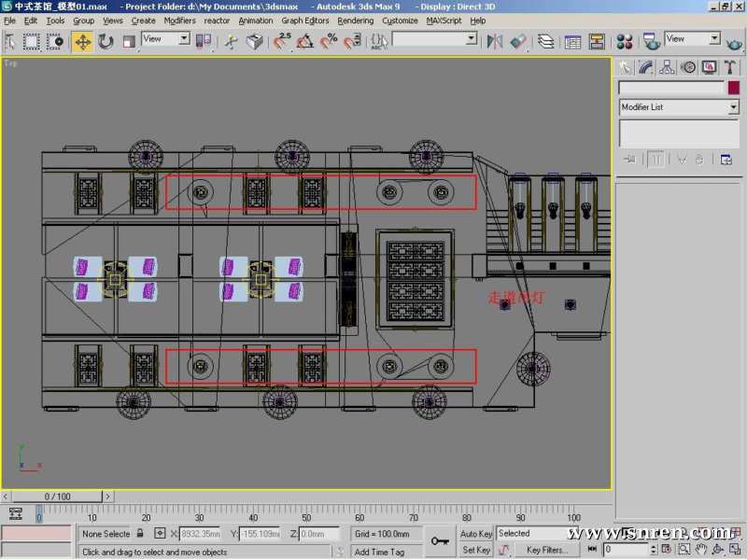The height and width of the screenshot is (560, 747).
Task: Activate the Select Object arrow tool
Action: click(x=10, y=42)
